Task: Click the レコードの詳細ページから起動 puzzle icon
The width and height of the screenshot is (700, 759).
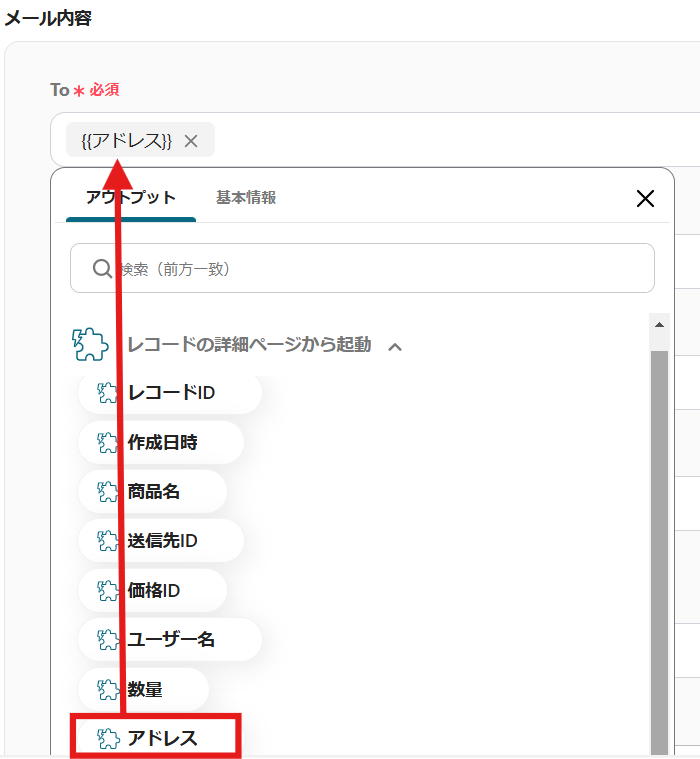Action: [x=90, y=344]
